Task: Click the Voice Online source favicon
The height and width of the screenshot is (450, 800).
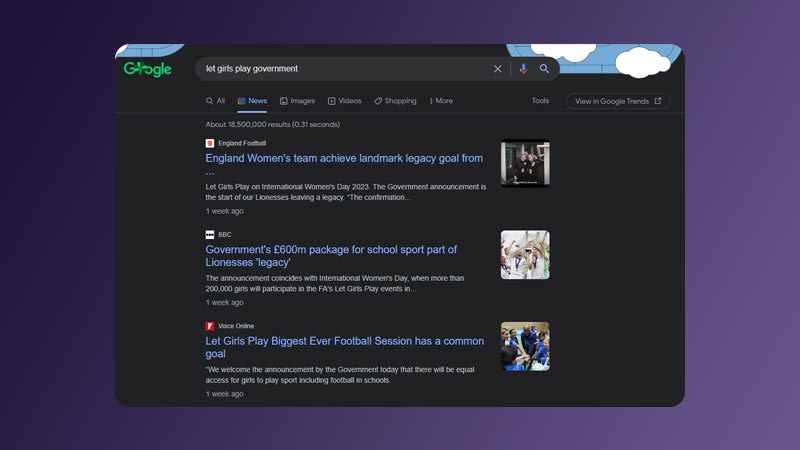Action: pyautogui.click(x=210, y=326)
